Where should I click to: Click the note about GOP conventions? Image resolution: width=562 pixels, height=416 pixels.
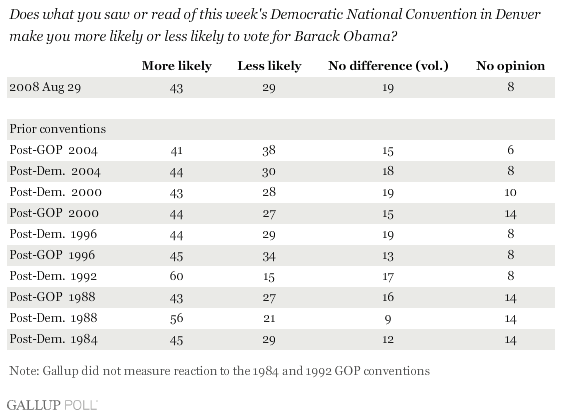(219, 370)
